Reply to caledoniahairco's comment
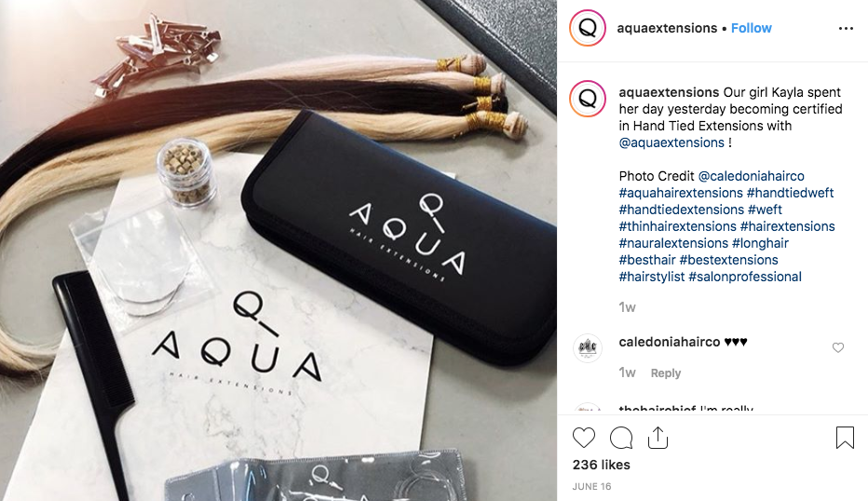 click(665, 373)
